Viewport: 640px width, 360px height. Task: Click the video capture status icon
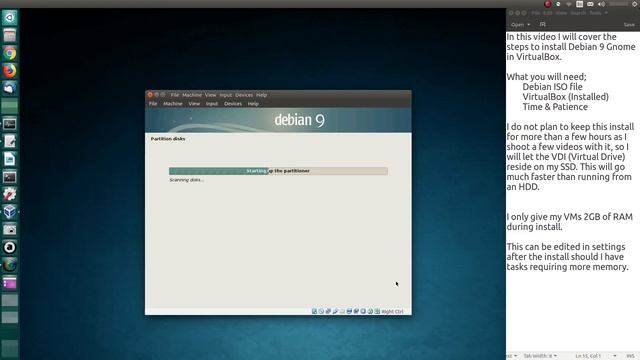356,311
